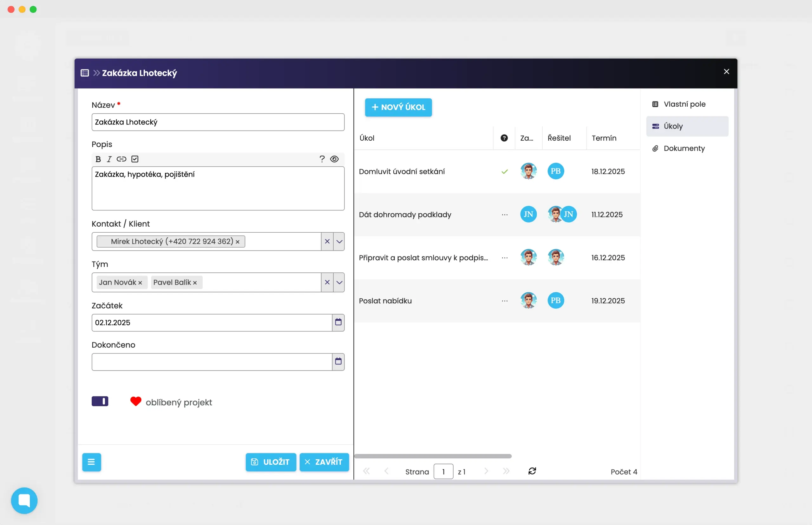812x525 pixels.
Task: Refresh the task list
Action: point(532,471)
